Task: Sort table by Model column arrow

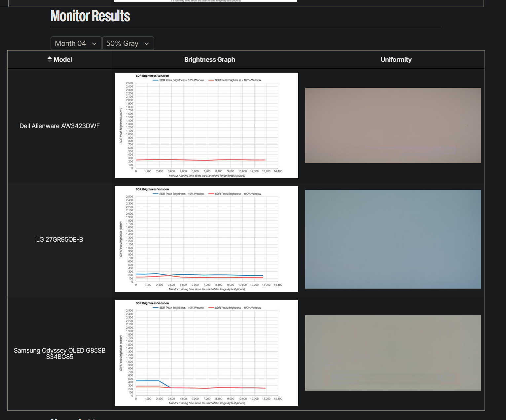Action: (x=50, y=59)
